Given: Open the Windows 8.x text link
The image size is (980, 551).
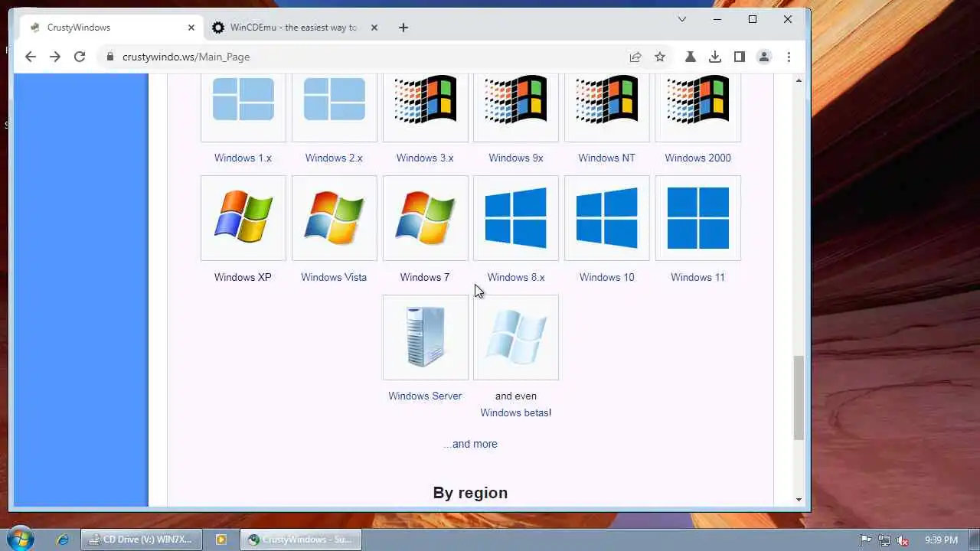Looking at the screenshot, I should tap(516, 277).
